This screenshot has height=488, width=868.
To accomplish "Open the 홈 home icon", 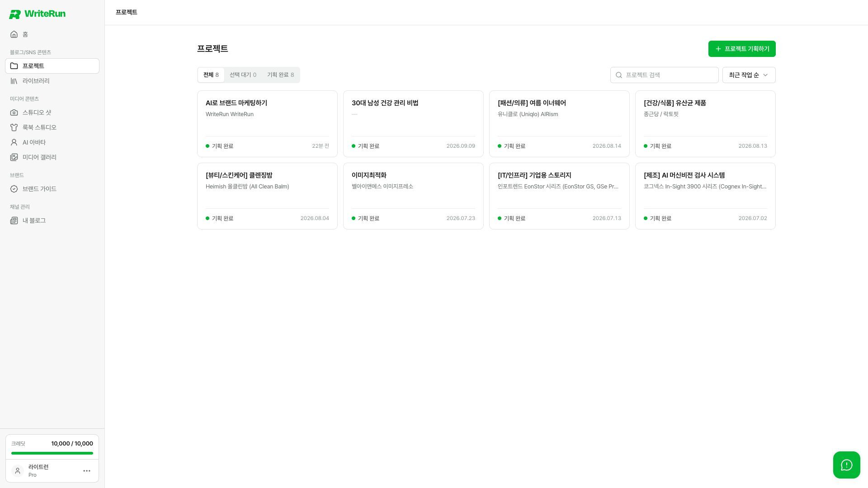I will coord(14,34).
